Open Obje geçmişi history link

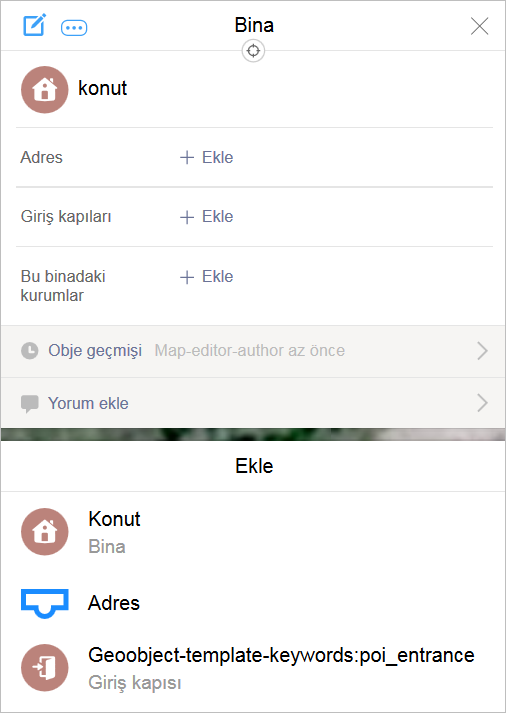click(95, 351)
